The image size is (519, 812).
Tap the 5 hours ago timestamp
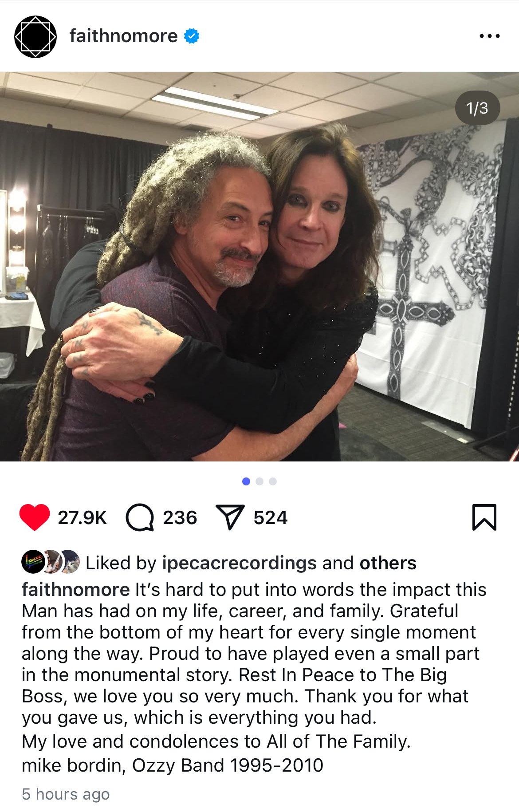point(66,794)
